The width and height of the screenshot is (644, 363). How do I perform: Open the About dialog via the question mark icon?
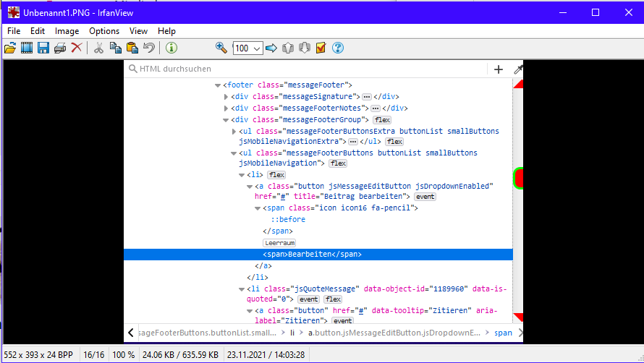[x=337, y=48]
